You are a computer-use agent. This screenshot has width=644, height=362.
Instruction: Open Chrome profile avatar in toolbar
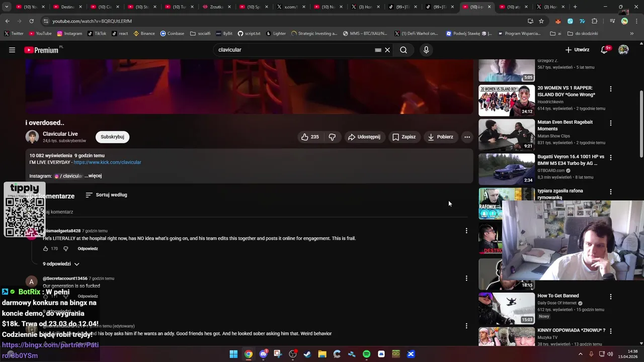pos(624,21)
